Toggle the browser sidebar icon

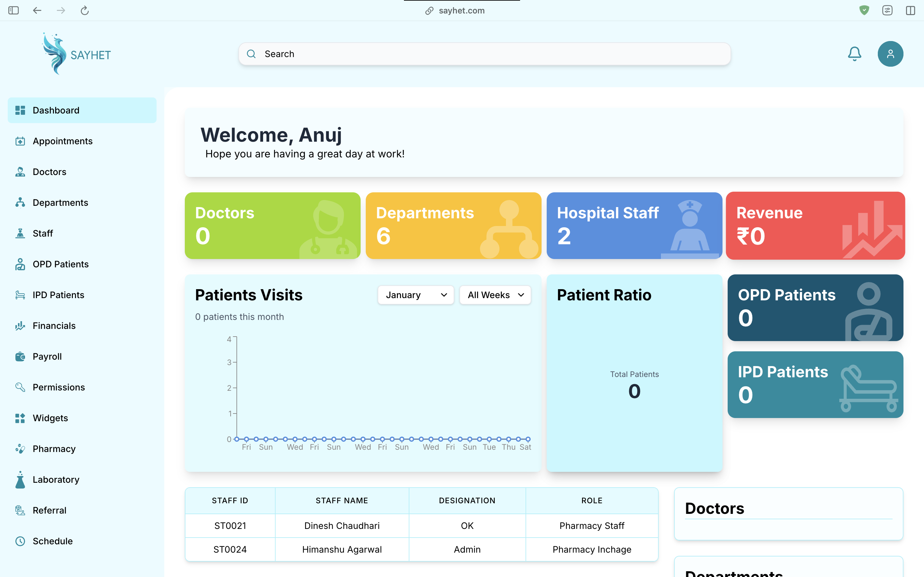13,10
